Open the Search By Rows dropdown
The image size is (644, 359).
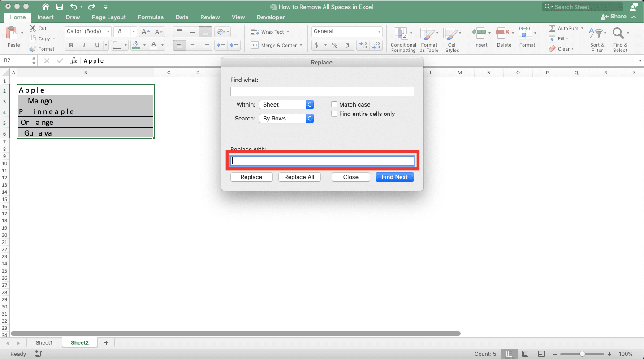[x=286, y=118]
